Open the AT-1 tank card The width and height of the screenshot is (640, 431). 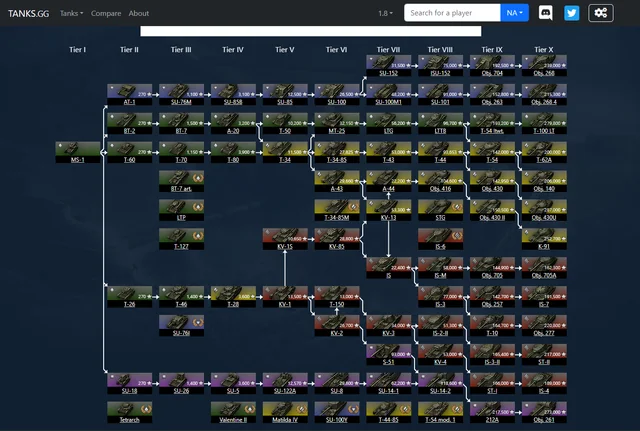129,95
